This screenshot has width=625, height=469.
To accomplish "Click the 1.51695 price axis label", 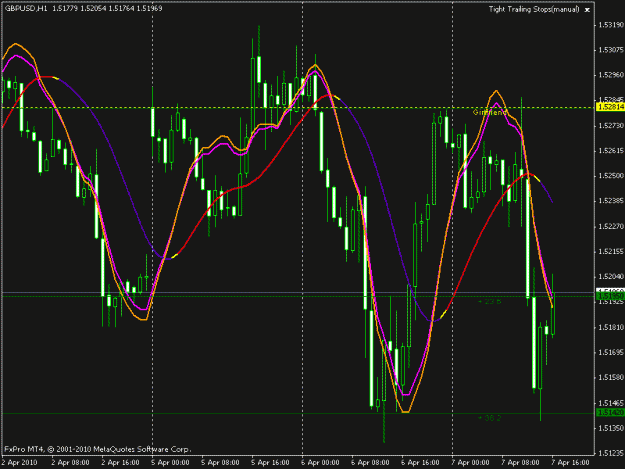I will [611, 352].
